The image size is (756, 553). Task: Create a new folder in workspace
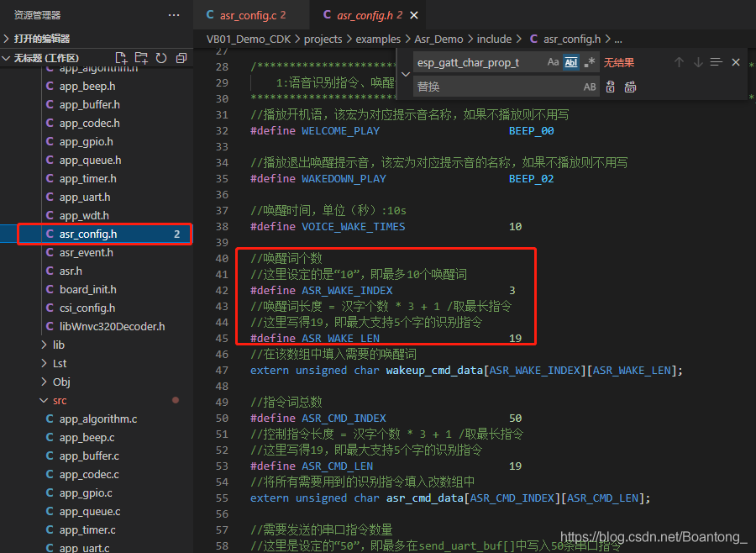pyautogui.click(x=141, y=58)
